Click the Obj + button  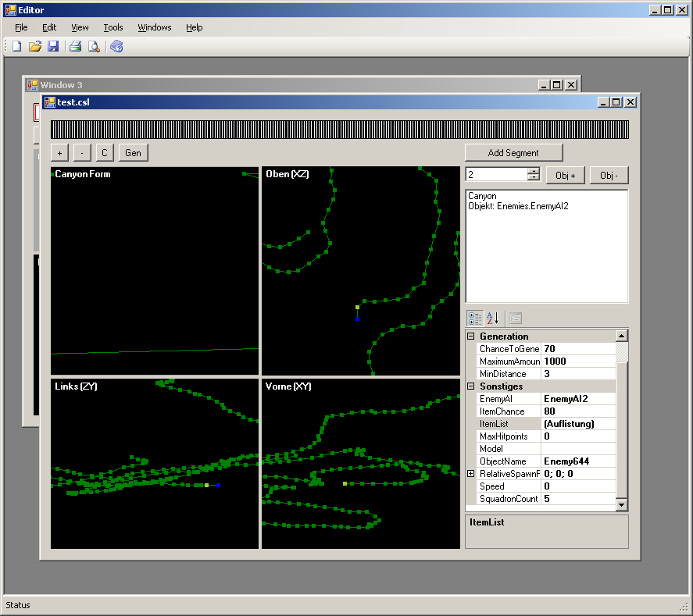[x=566, y=176]
